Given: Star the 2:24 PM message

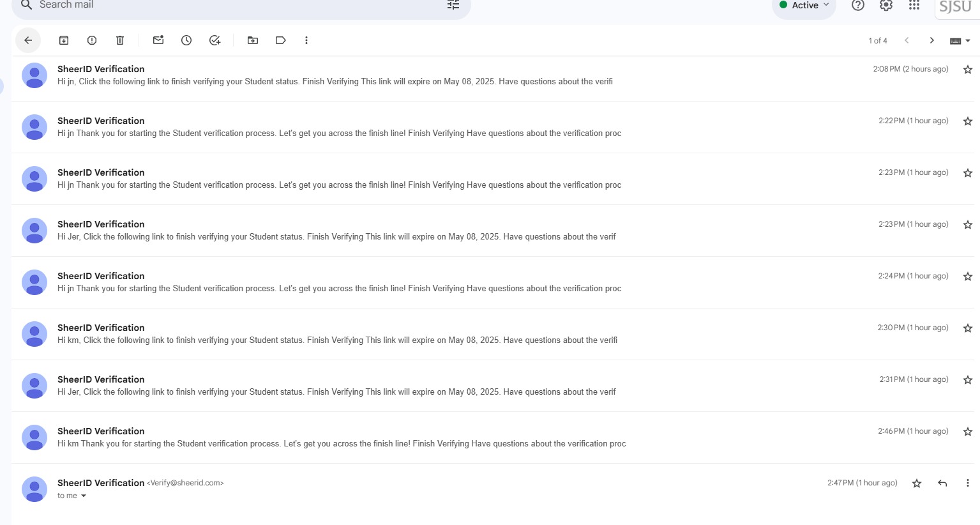Looking at the screenshot, I should pos(968,277).
